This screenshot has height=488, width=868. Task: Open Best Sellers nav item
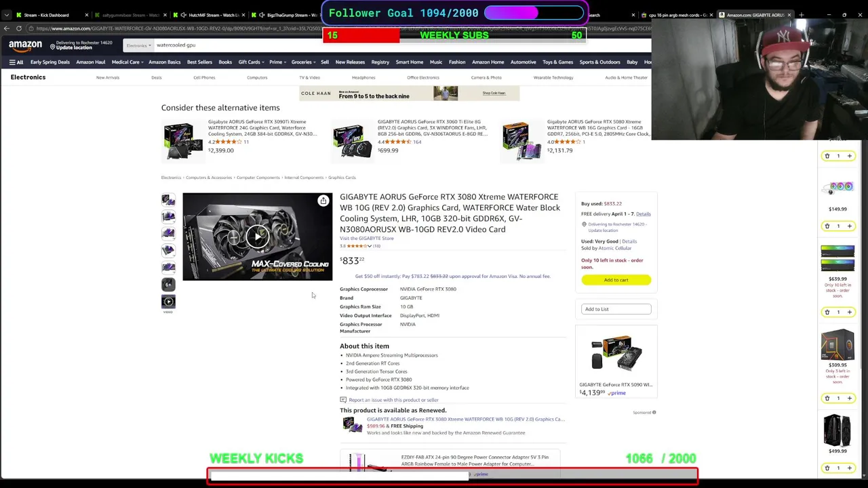[199, 62]
